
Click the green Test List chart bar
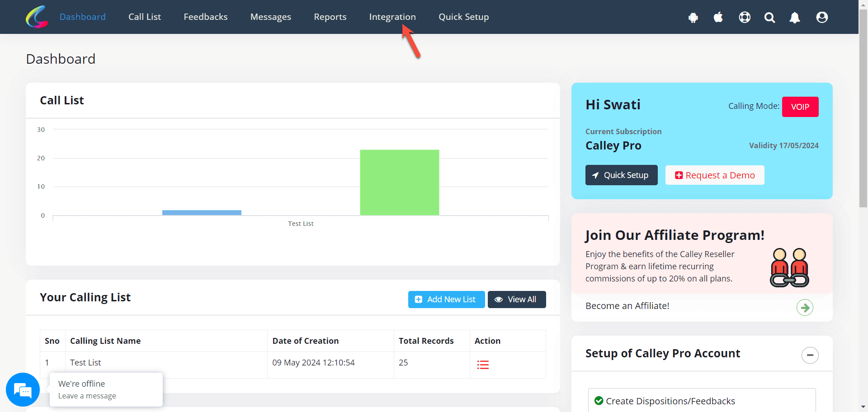tap(399, 182)
